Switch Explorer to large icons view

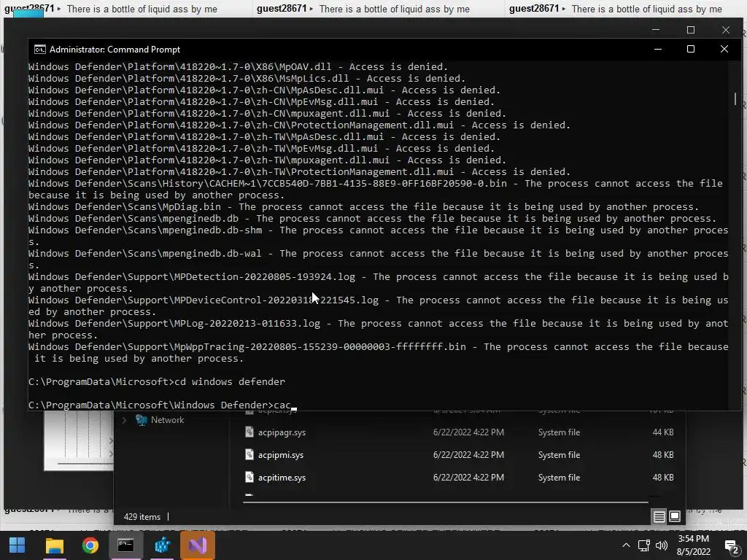[x=675, y=516]
